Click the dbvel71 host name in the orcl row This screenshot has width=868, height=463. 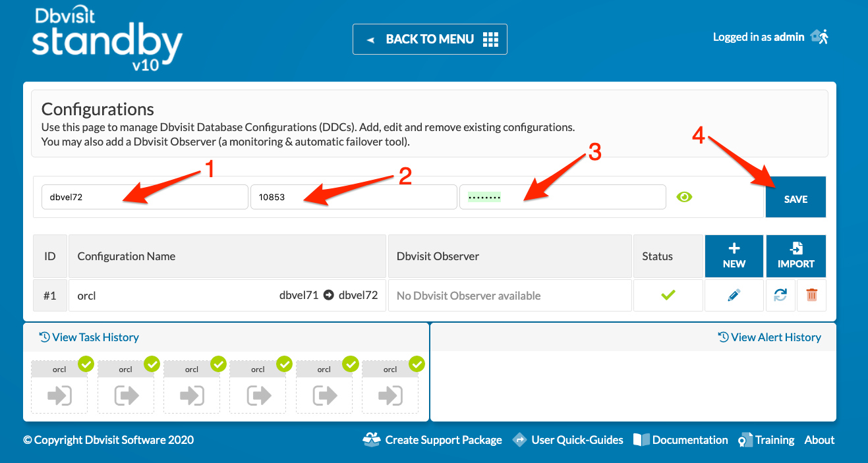(299, 295)
